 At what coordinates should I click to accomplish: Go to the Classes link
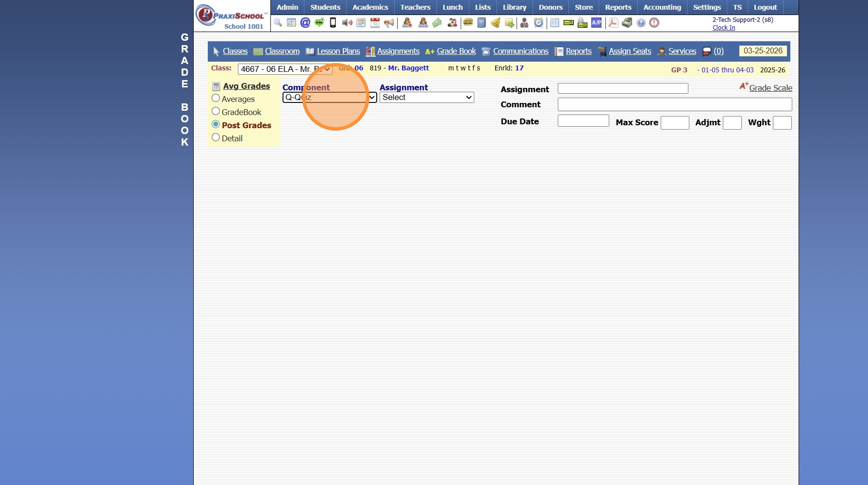(235, 51)
